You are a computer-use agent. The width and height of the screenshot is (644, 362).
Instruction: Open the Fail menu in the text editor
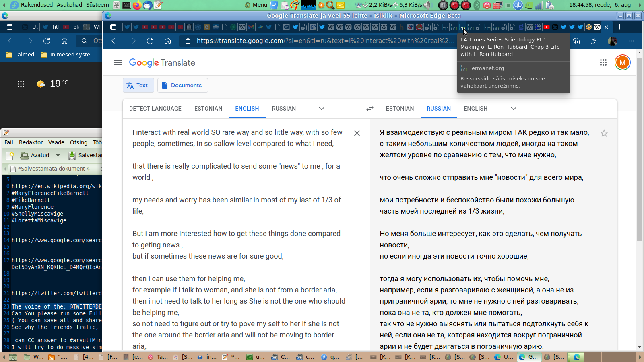pos(9,142)
